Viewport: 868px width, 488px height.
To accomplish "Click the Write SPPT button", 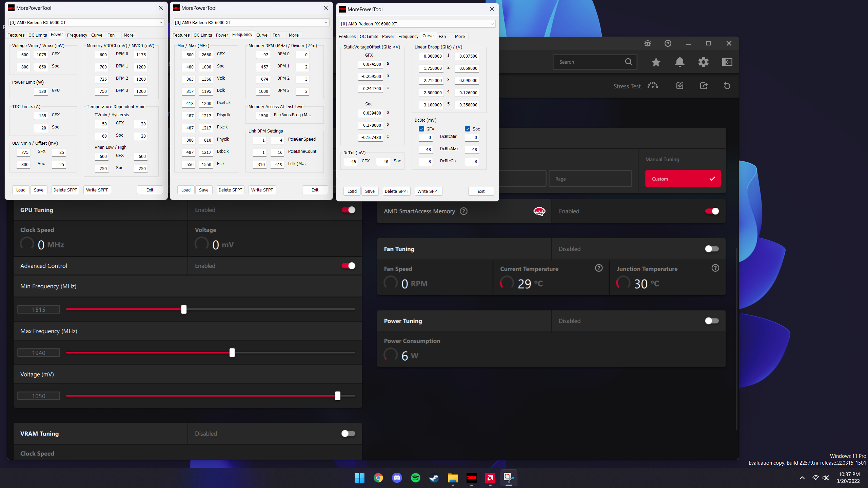I will (97, 189).
